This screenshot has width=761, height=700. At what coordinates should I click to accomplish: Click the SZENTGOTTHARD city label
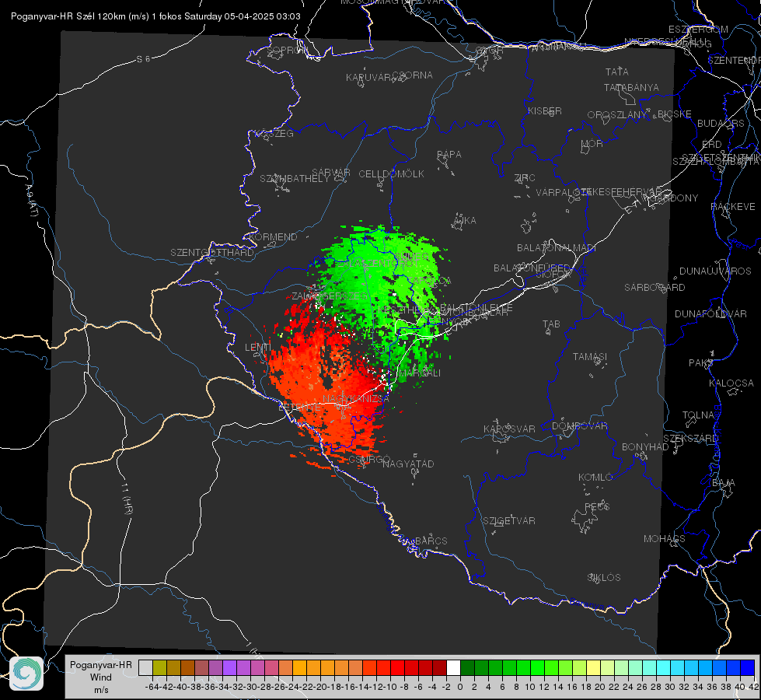(212, 253)
